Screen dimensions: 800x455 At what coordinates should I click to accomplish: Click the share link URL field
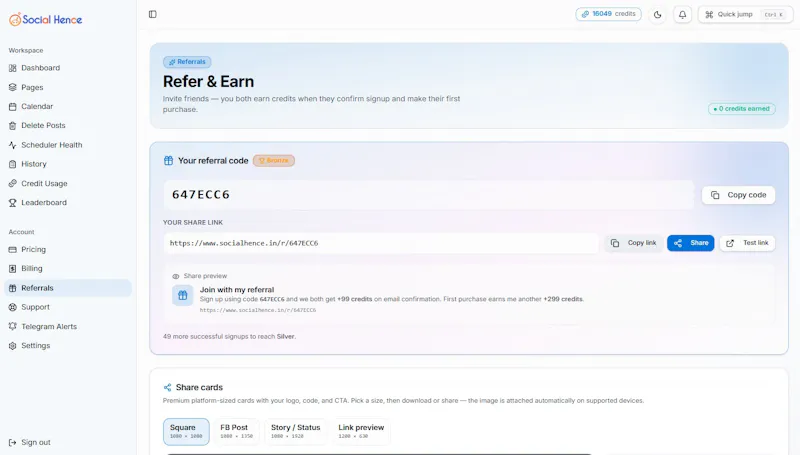tap(381, 243)
